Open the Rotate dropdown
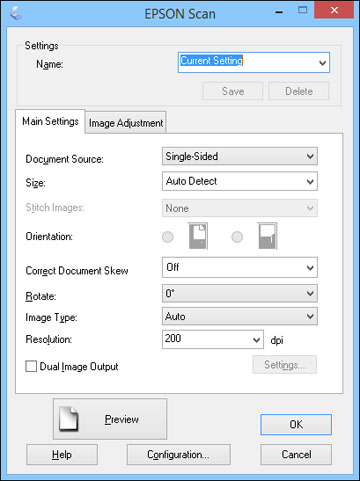 point(240,293)
